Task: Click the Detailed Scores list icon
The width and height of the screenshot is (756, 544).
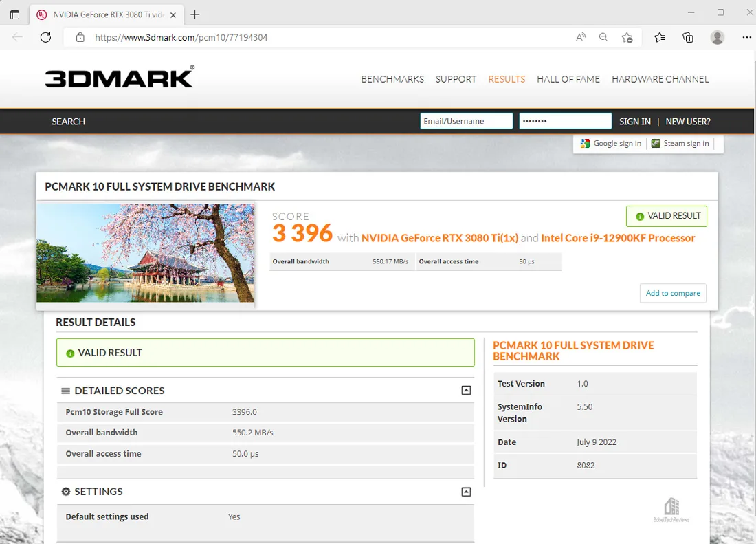Action: (x=65, y=391)
